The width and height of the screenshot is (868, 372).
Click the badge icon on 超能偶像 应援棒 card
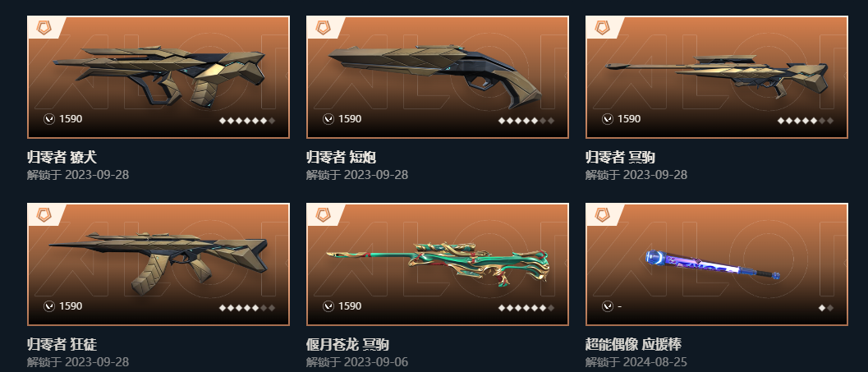point(602,215)
